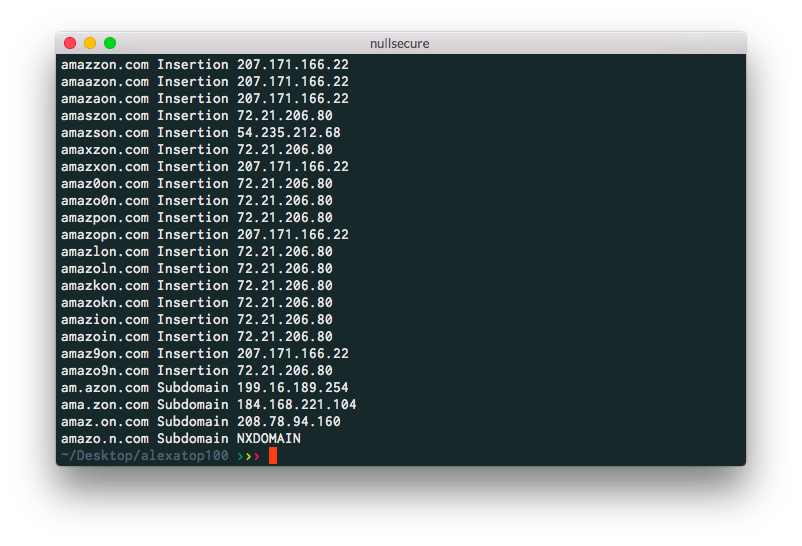Click IP address 184.168.221.104
This screenshot has height=546, width=802.
(296, 404)
